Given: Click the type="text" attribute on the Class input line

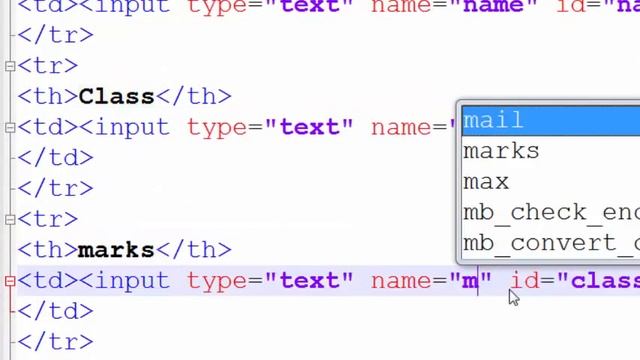Looking at the screenshot, I should (x=270, y=127).
